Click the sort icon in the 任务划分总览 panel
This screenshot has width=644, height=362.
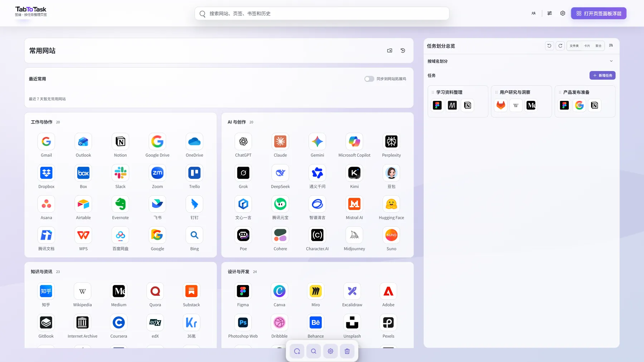611,45
